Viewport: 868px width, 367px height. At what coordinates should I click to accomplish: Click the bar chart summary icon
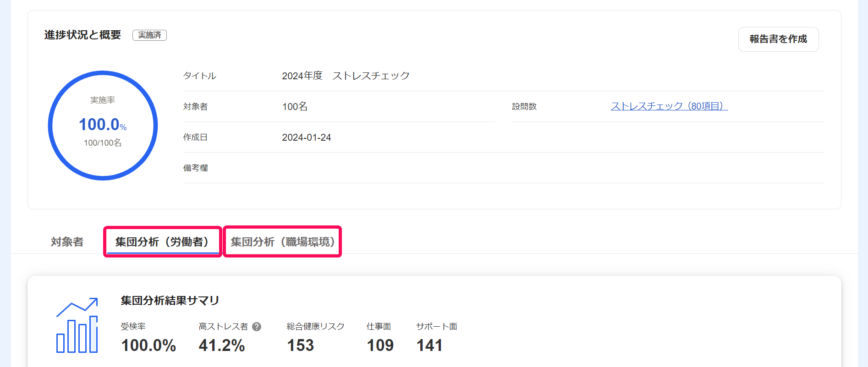(x=77, y=325)
